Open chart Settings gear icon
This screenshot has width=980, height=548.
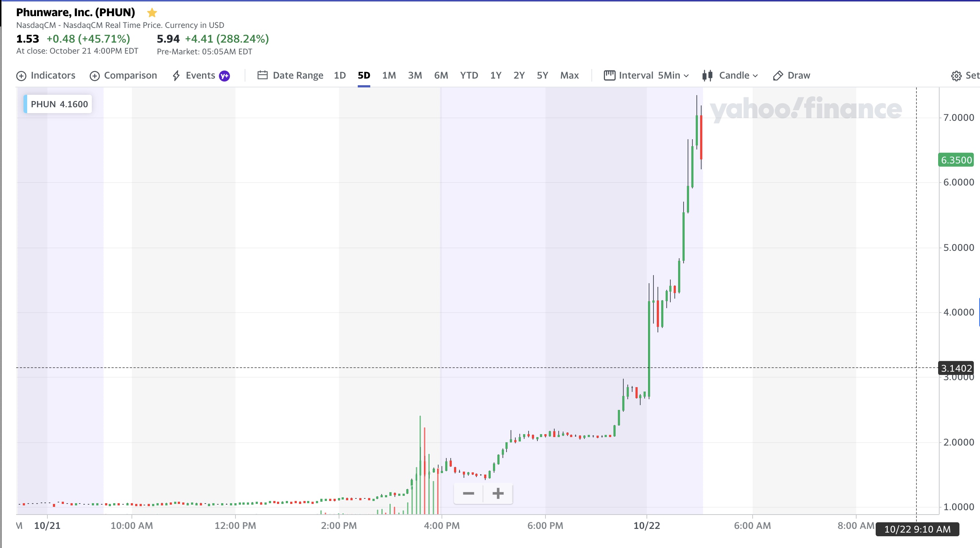(956, 76)
